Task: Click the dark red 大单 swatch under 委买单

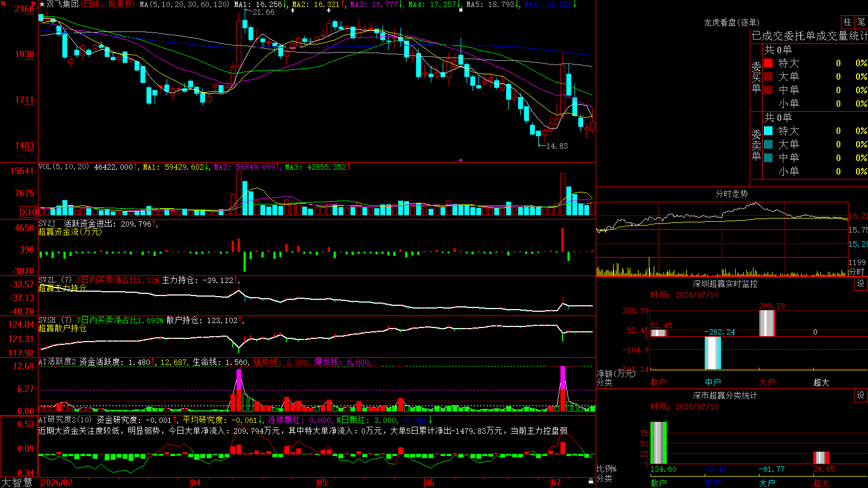Action: click(x=768, y=76)
